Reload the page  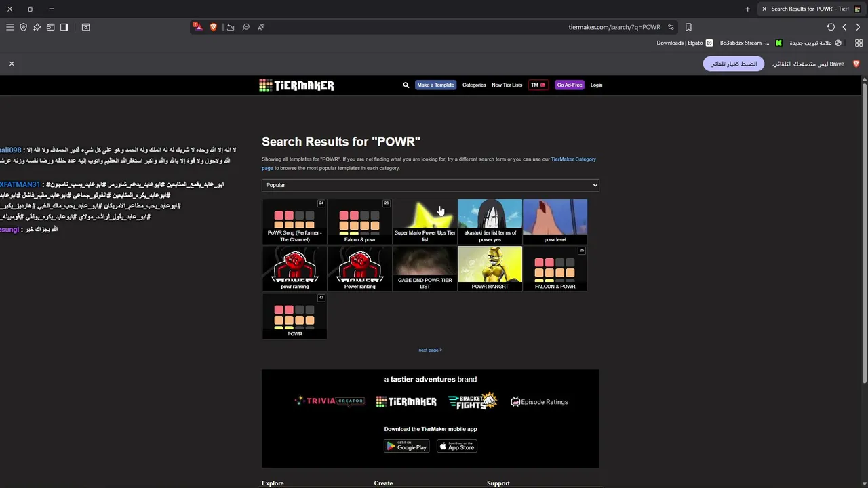click(831, 27)
